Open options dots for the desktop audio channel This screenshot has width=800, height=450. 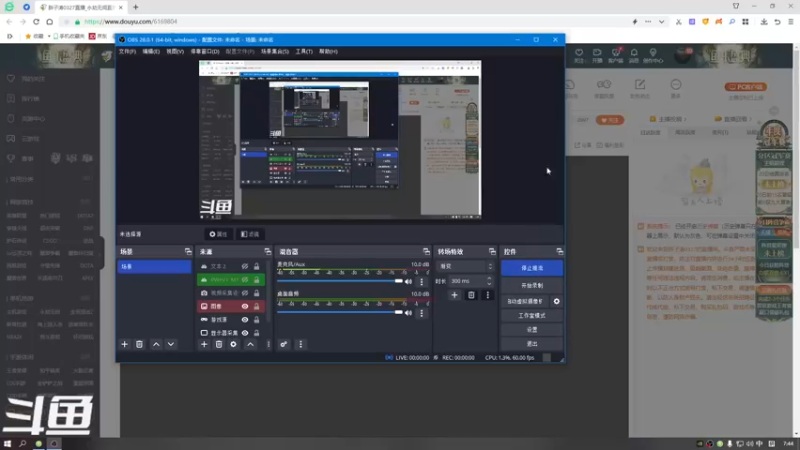421,313
